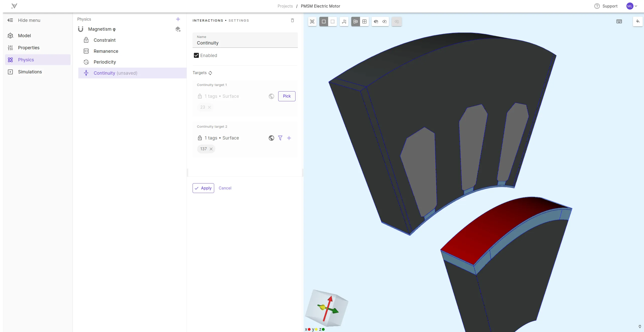Select Periodicity in physics tree

pyautogui.click(x=132, y=62)
